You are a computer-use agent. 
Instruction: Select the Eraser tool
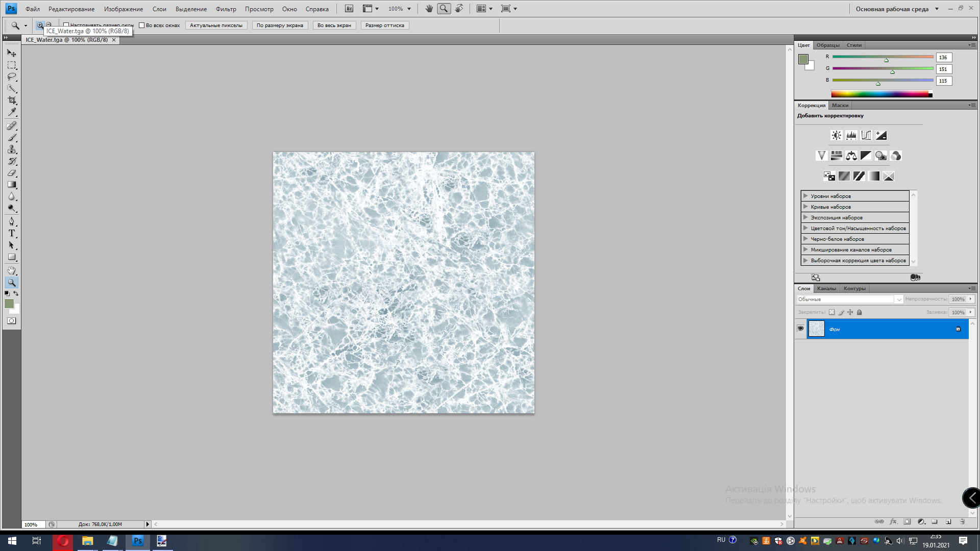pyautogui.click(x=12, y=173)
